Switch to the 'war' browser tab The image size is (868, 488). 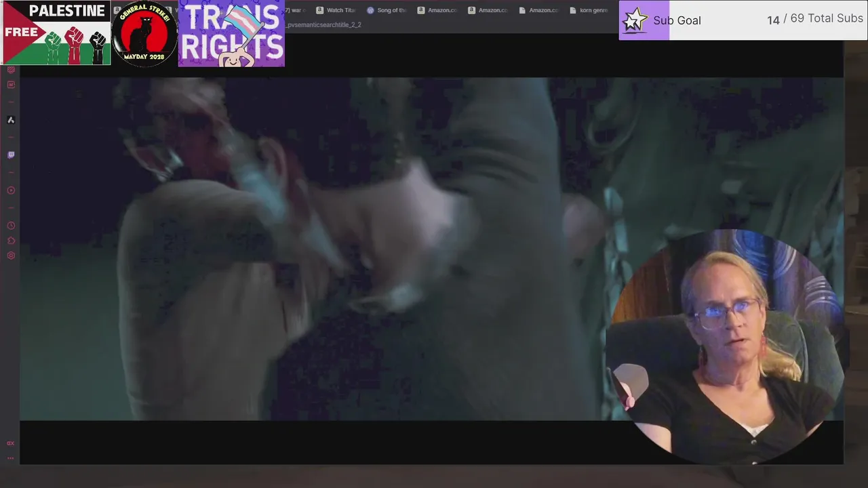(296, 10)
